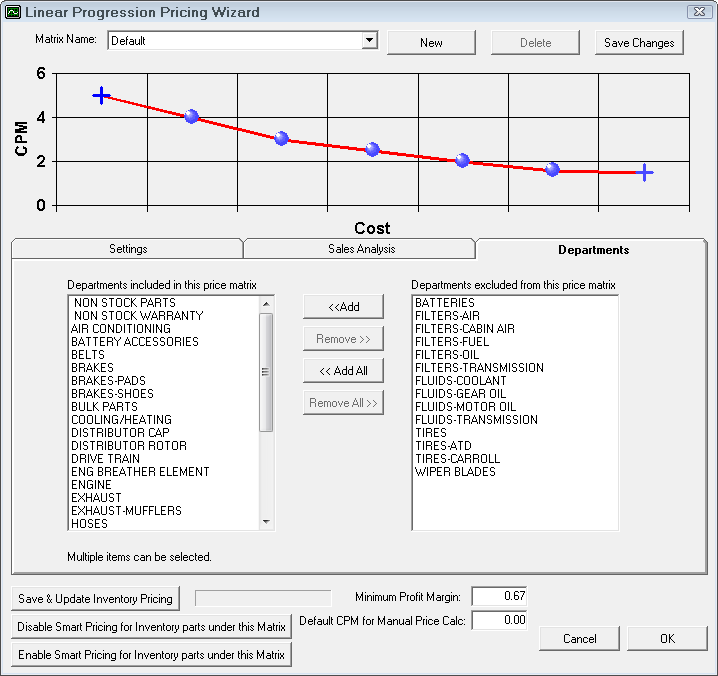Select BRAKES-PADS in included departments list
Viewport: 718px width, 676px height.
pyautogui.click(x=110, y=381)
